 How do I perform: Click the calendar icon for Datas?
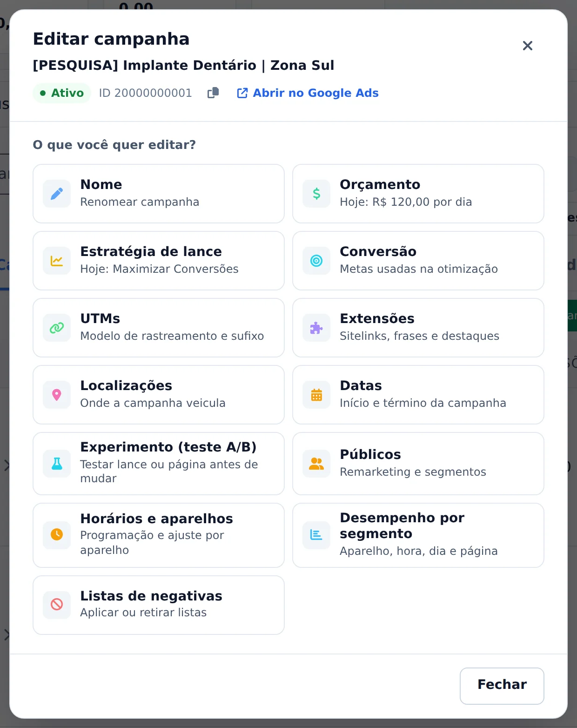point(316,395)
